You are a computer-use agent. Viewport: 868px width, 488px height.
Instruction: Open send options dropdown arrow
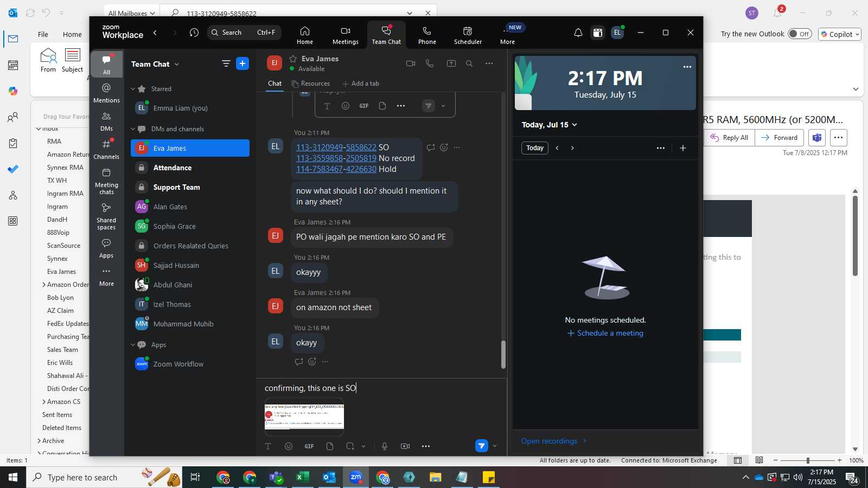click(x=495, y=446)
